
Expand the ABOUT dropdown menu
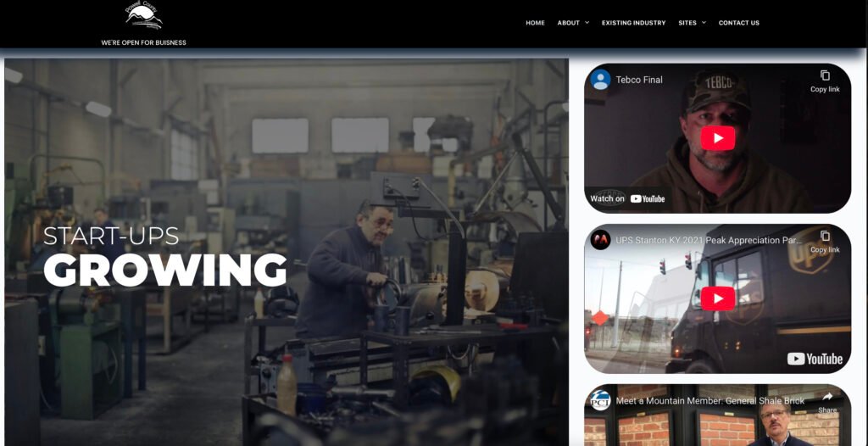pyautogui.click(x=573, y=23)
